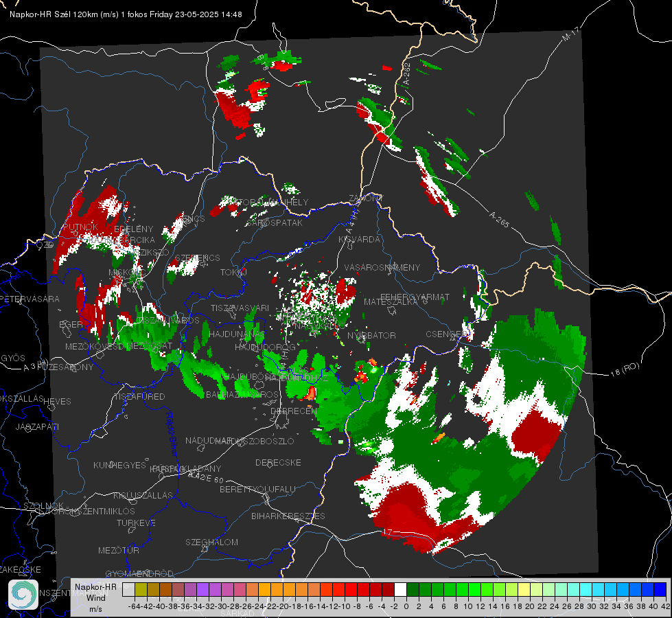Select the VÁSÁROSNAMÉNY town label
The image size is (672, 618).
point(382,268)
